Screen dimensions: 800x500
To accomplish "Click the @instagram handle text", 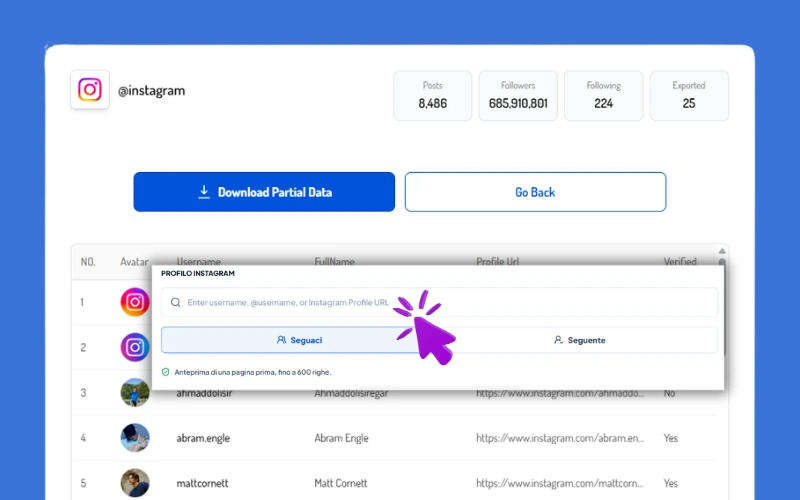I will click(152, 91).
